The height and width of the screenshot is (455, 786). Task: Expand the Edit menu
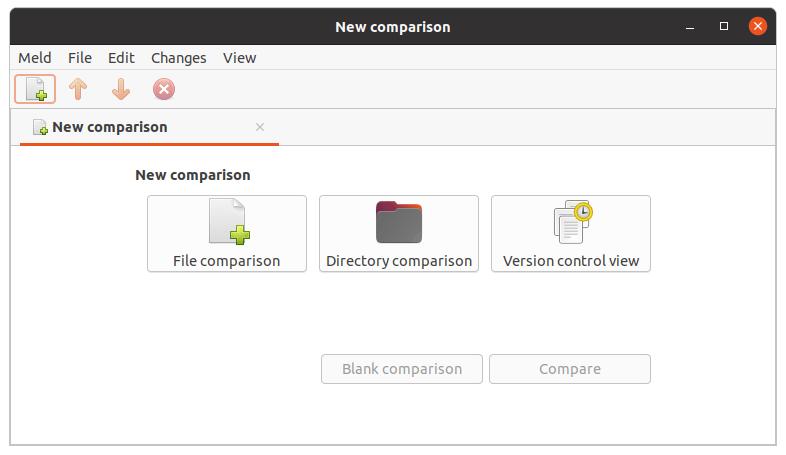(121, 58)
